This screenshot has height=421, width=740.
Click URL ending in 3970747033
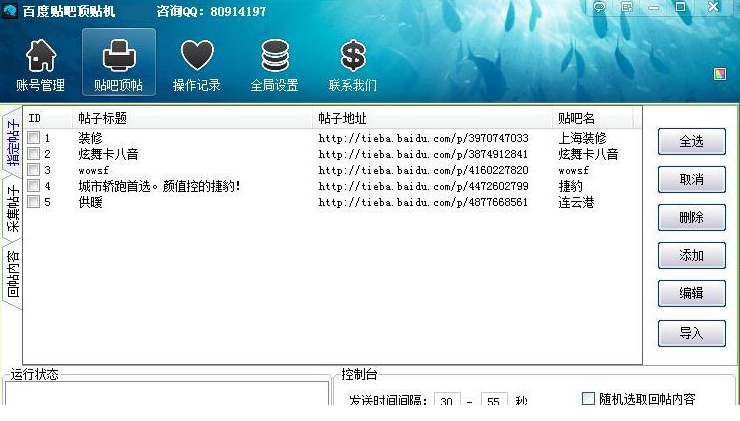[x=423, y=138]
